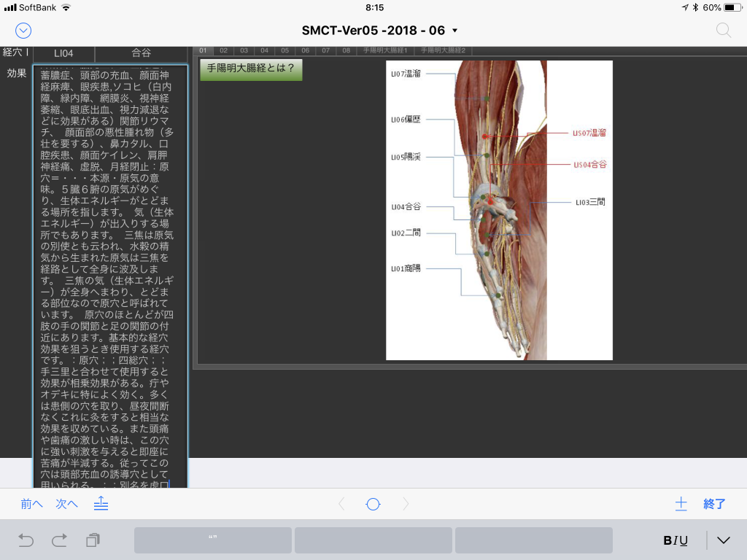Tap the sort records icon beside 次へ
This screenshot has width=747, height=560.
(x=101, y=503)
